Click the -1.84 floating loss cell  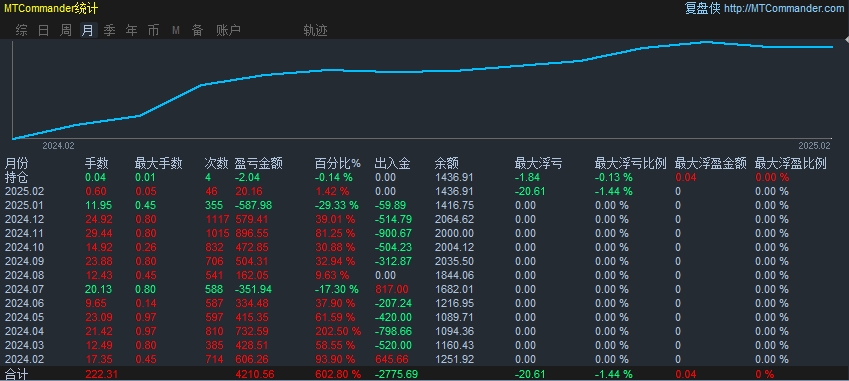point(526,178)
